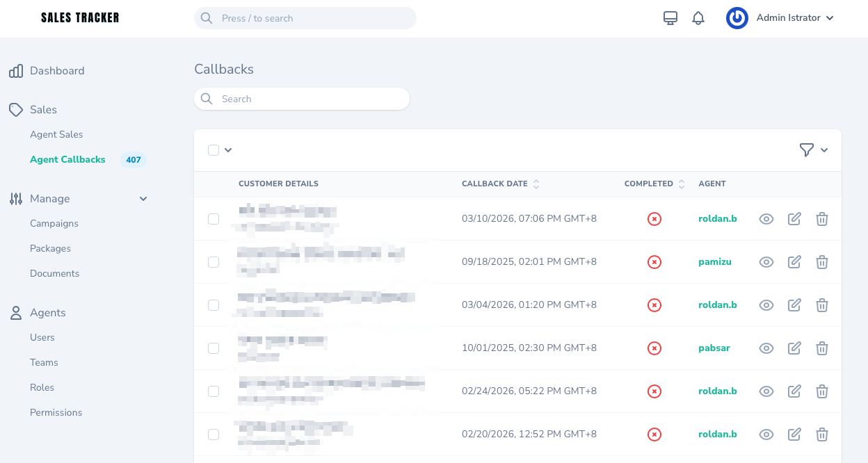Open the Permissions page from sidebar
The image size is (868, 463).
[x=56, y=412]
